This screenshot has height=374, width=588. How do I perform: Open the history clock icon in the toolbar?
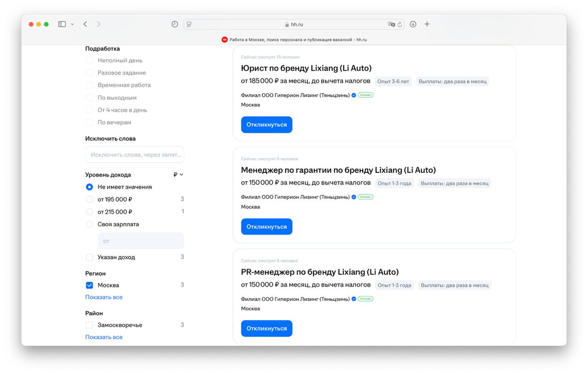[175, 24]
